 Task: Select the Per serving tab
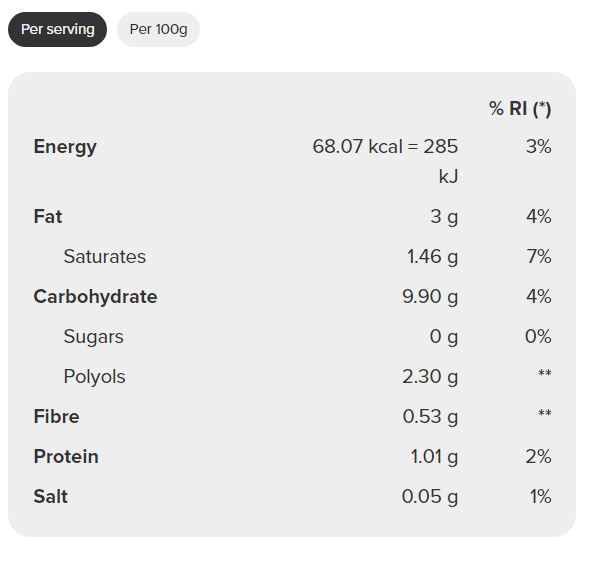57,29
